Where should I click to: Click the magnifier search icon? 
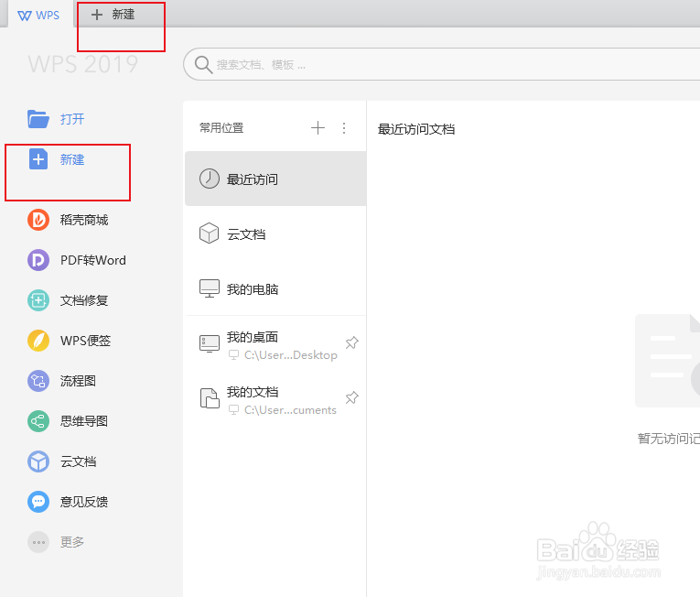[203, 65]
